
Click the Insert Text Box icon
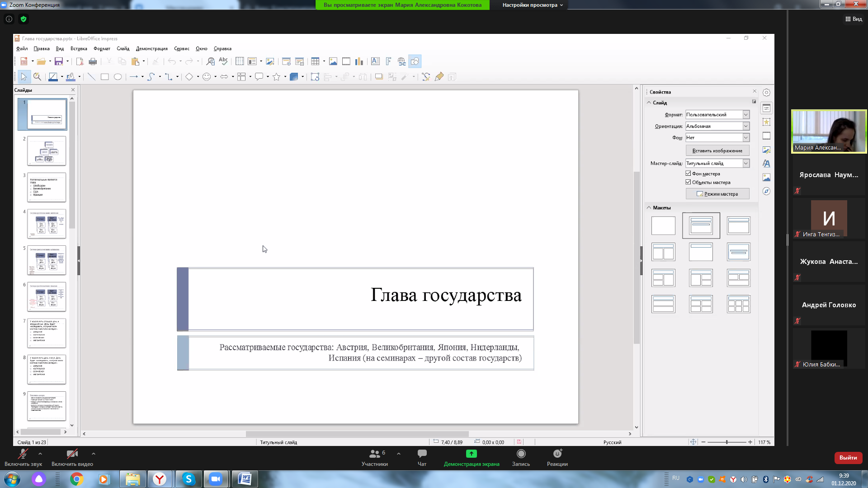375,61
